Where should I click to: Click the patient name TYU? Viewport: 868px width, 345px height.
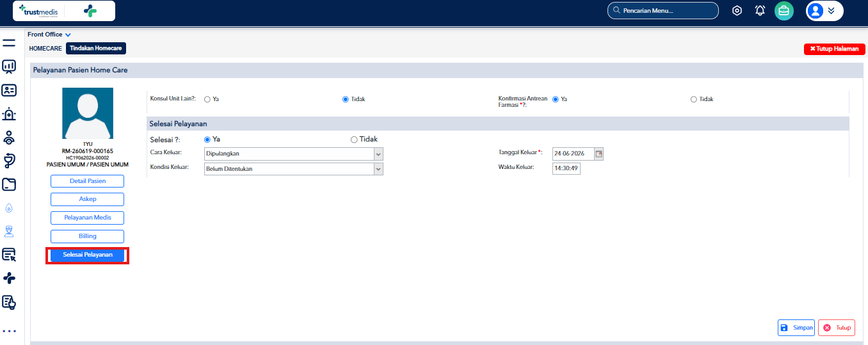point(88,144)
